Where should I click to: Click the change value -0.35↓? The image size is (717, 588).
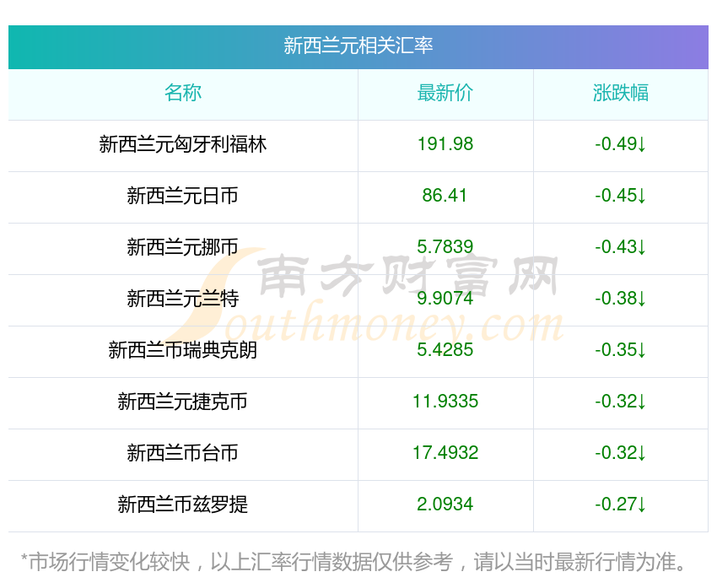621,350
